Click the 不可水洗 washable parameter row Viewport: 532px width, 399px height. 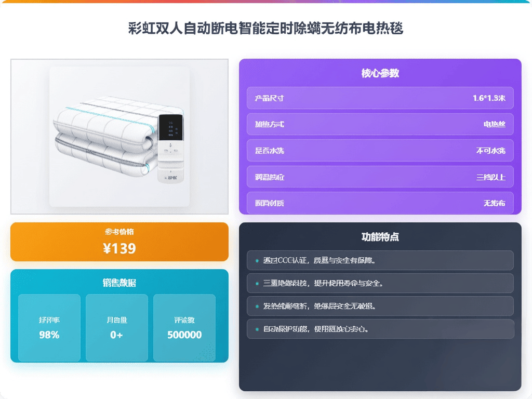[380, 151]
